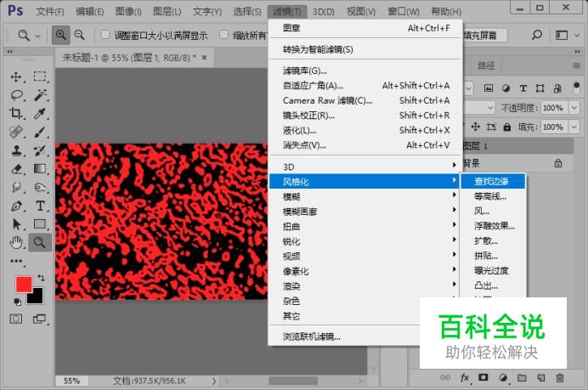
Task: Add a layer mask icon
Action: coord(483,377)
